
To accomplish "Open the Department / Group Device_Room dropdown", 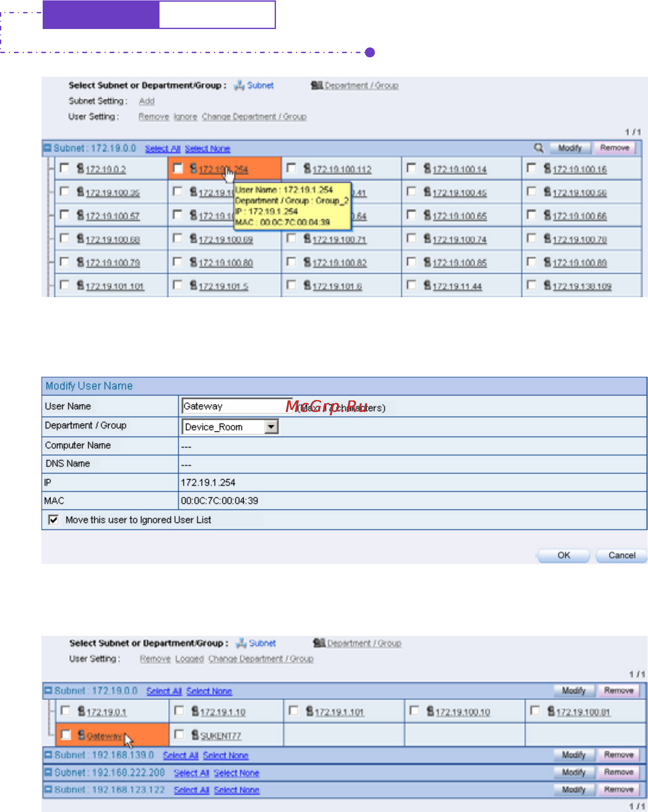I will pos(271,427).
